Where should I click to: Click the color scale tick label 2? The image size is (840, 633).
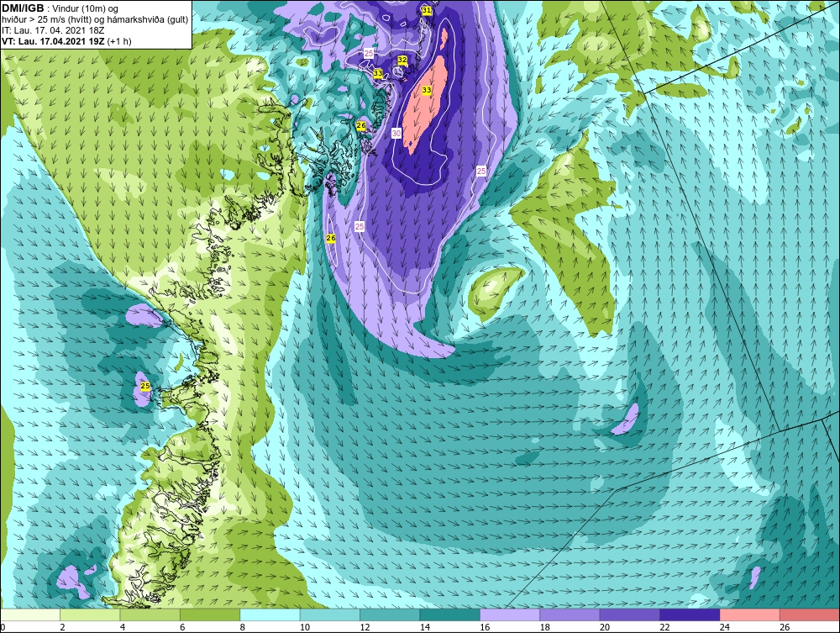tap(62, 627)
